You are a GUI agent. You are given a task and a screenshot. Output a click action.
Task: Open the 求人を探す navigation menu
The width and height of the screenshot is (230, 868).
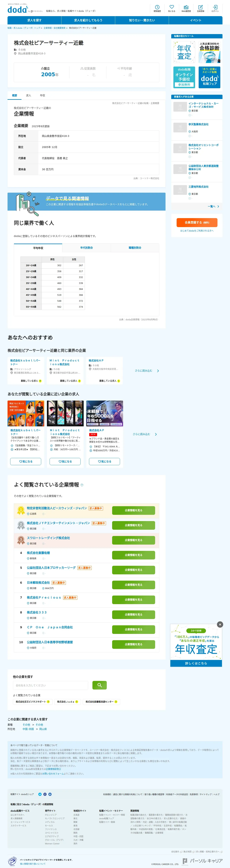(34, 20)
